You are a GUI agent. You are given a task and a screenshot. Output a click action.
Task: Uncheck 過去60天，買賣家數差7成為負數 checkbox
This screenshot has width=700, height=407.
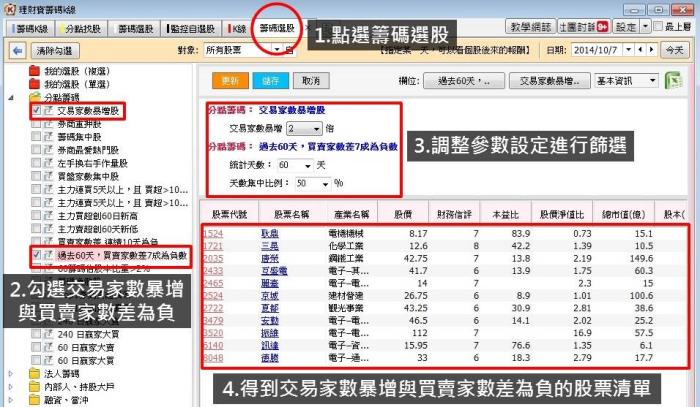click(36, 255)
